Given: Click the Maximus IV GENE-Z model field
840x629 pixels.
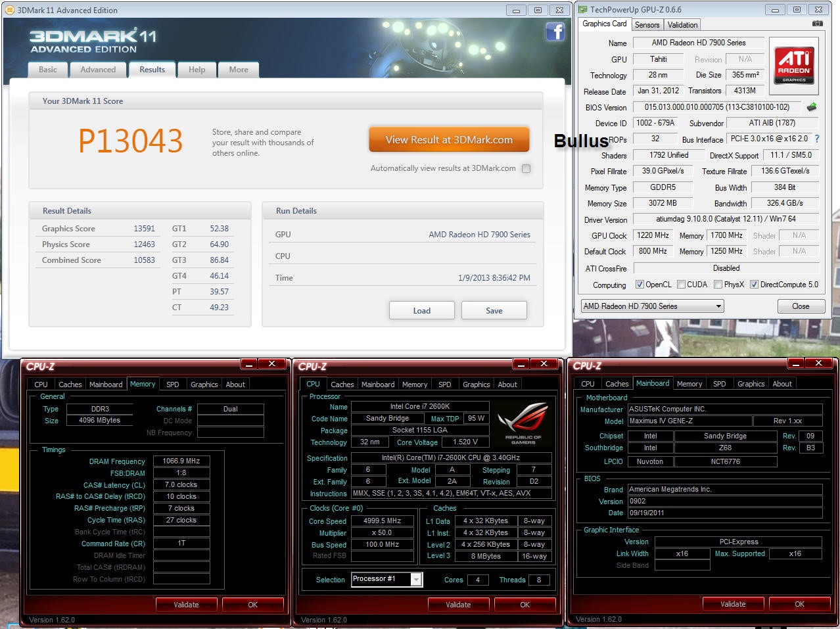Looking at the screenshot, I should coord(689,421).
